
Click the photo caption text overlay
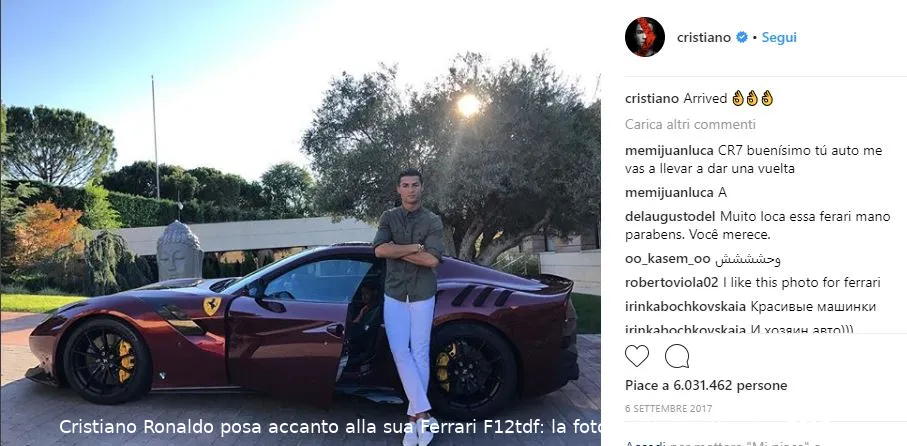click(330, 427)
